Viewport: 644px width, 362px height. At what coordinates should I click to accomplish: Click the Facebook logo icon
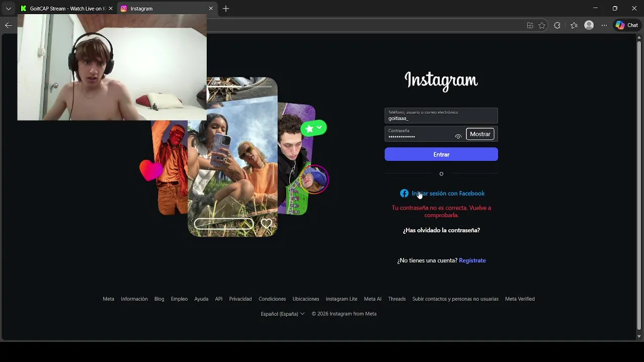click(x=404, y=193)
